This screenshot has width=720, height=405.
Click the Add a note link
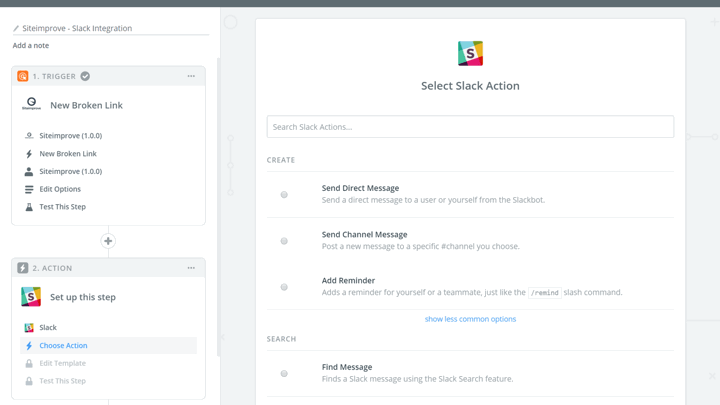31,46
